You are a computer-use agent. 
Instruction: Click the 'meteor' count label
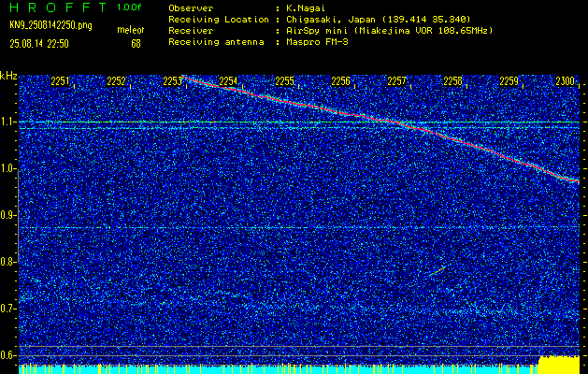point(130,30)
